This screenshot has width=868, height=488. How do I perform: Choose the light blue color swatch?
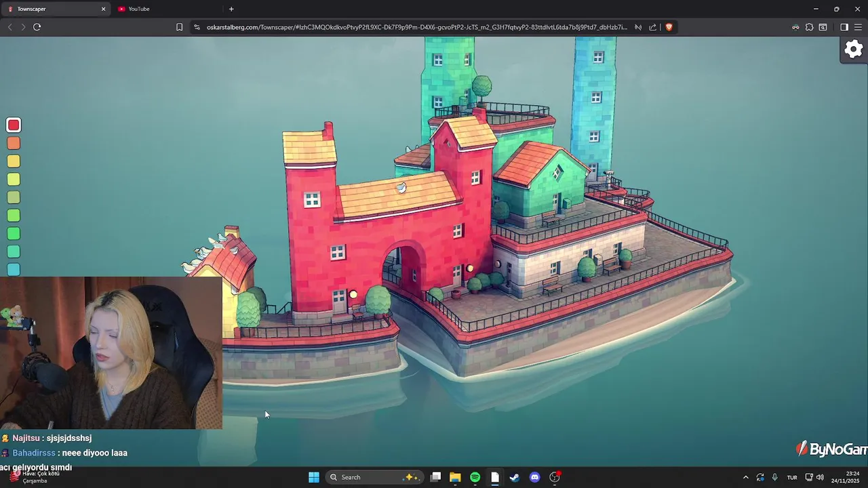pos(14,270)
